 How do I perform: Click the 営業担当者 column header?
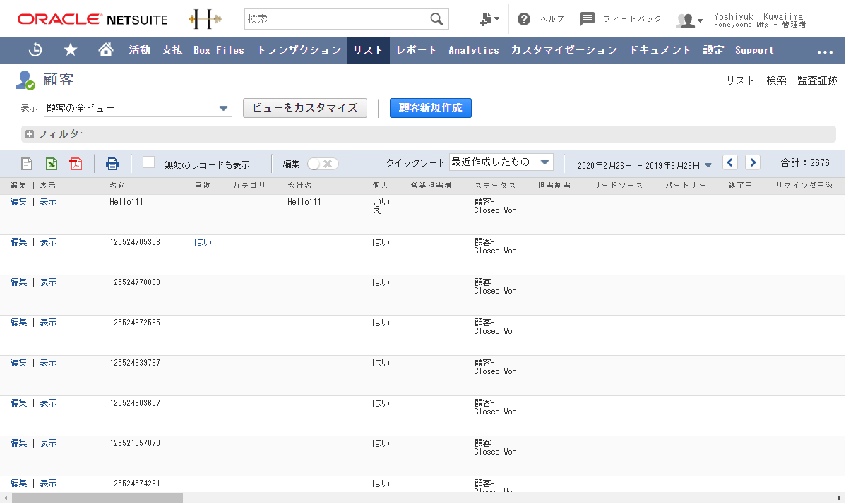(431, 186)
